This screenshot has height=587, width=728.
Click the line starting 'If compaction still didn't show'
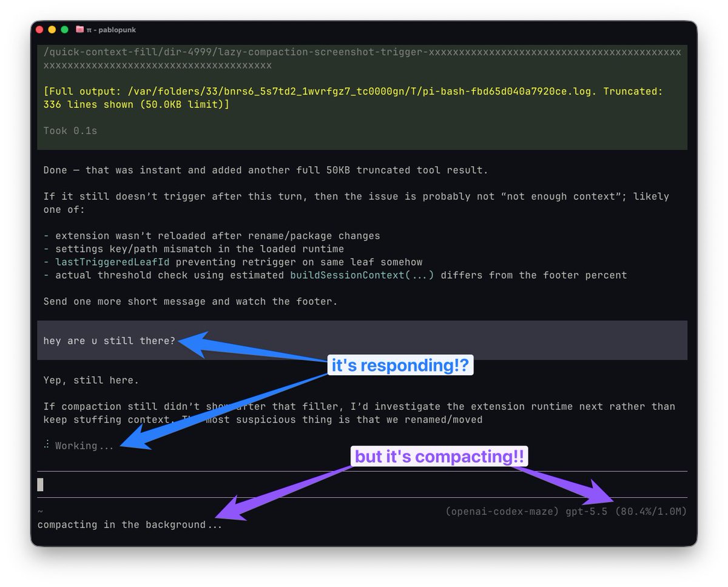coord(359,407)
